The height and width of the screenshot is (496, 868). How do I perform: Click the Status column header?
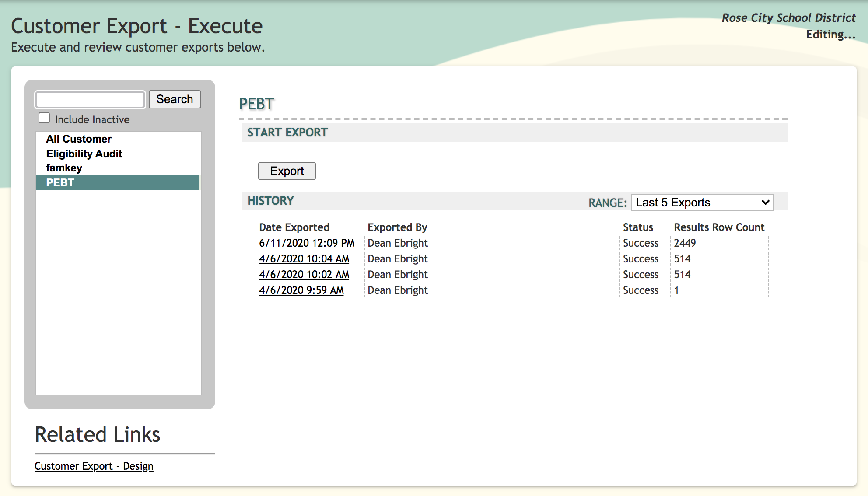click(x=637, y=227)
